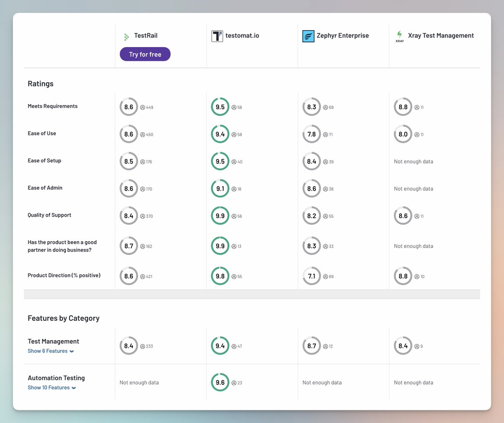Click the testomat.io logo icon
The width and height of the screenshot is (504, 423).
(x=217, y=36)
